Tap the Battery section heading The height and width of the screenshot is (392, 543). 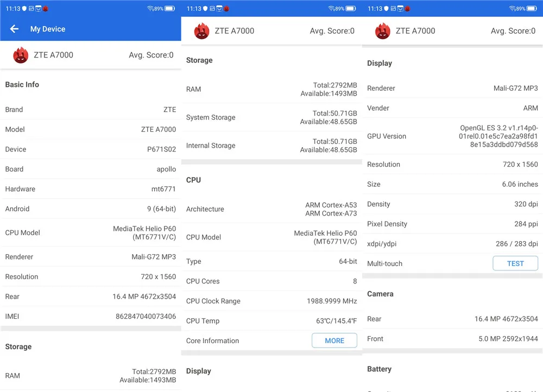pos(379,369)
